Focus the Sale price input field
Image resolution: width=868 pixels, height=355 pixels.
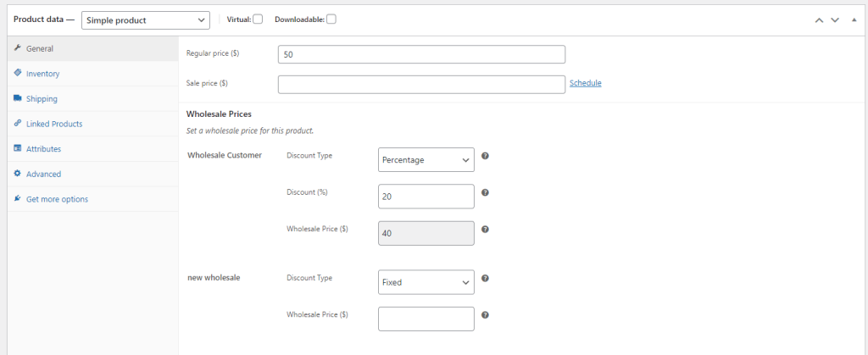pos(421,84)
